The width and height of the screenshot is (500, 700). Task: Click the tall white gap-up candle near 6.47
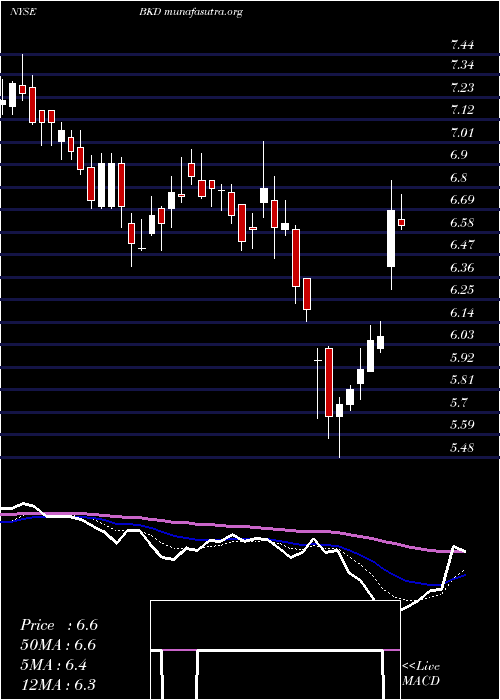[x=391, y=238]
